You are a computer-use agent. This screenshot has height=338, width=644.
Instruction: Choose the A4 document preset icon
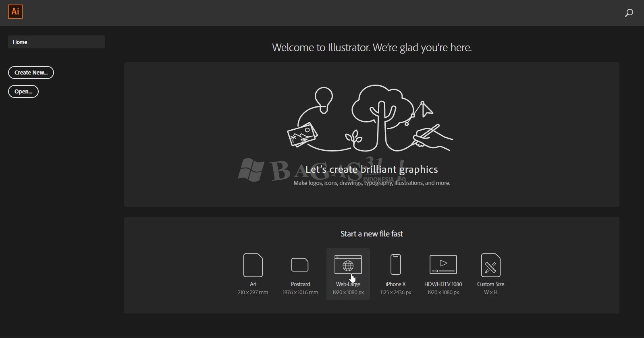click(253, 265)
